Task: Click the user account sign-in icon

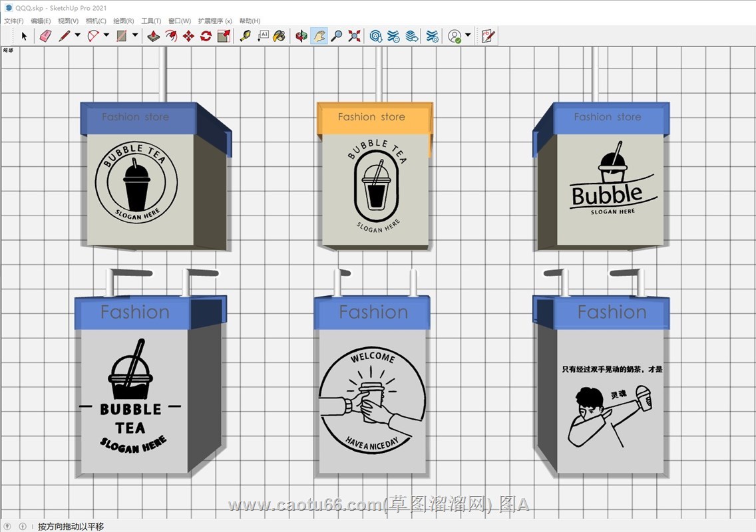Action: click(x=455, y=36)
